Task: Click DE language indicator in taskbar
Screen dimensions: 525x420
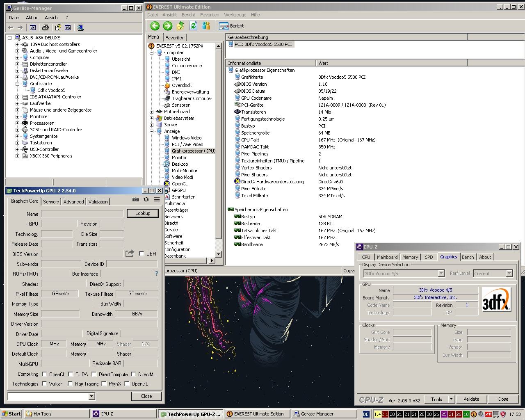Action: 366,414
